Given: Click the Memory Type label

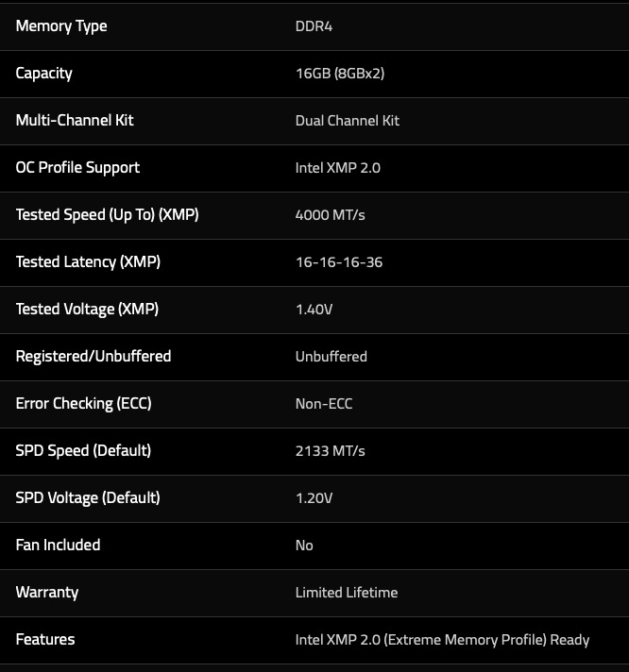Looking at the screenshot, I should 61,26.
